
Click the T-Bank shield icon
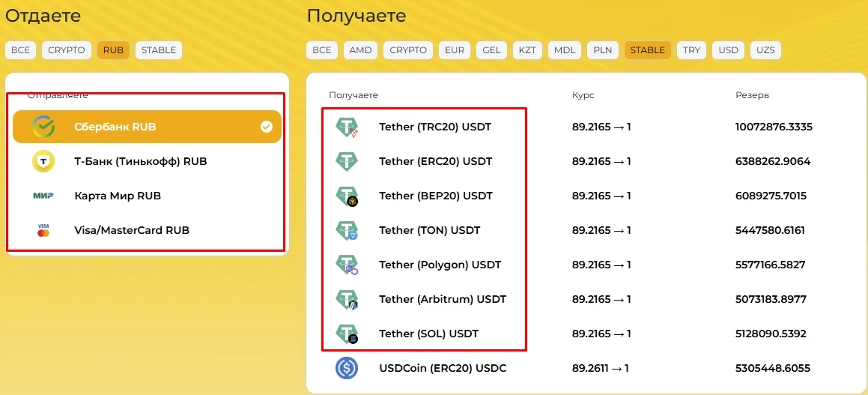pyautogui.click(x=43, y=161)
